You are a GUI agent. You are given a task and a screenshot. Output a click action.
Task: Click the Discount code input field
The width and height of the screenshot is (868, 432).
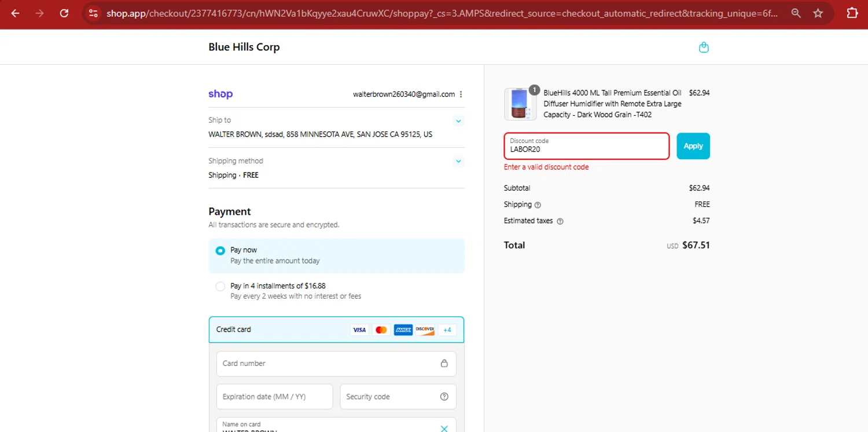587,146
